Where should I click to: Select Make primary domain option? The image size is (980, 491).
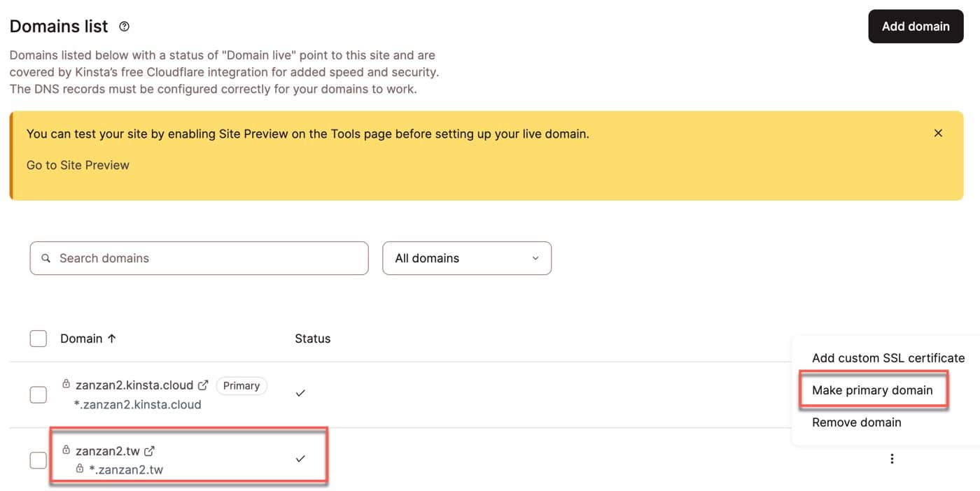(x=872, y=390)
